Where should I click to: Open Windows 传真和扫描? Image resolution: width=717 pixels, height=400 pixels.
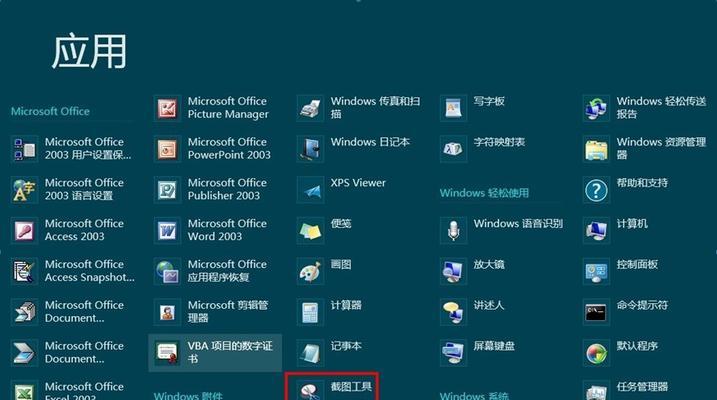pos(358,108)
